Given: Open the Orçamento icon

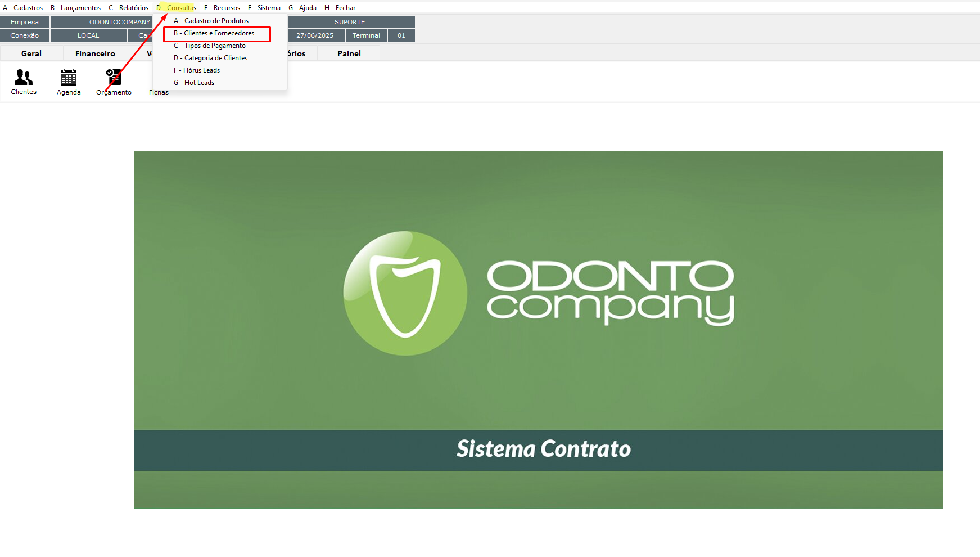Looking at the screenshot, I should pos(114,82).
